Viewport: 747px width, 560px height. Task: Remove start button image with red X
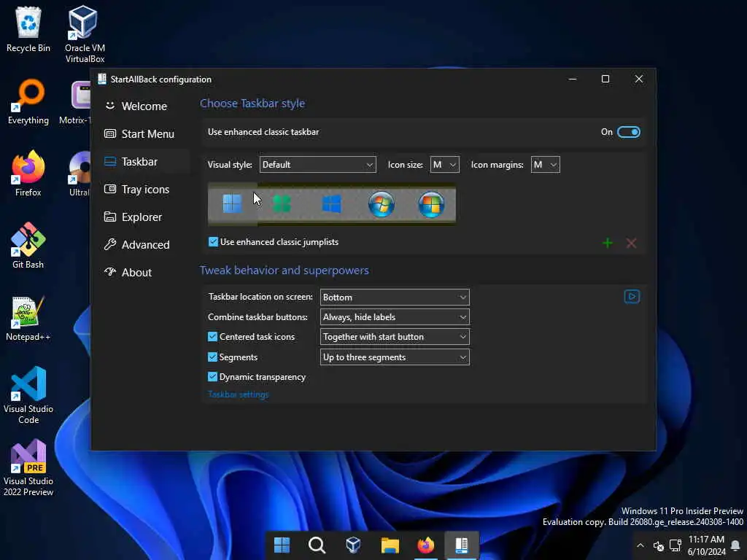(x=631, y=244)
